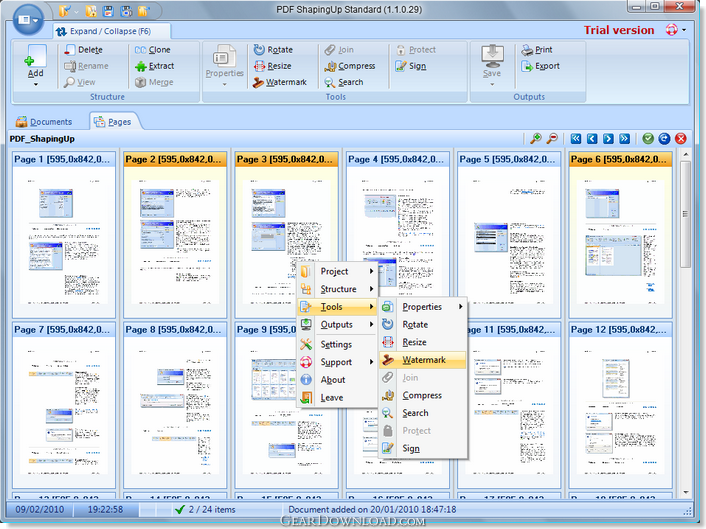
Task: Switch to the Pages tab
Action: (x=113, y=122)
